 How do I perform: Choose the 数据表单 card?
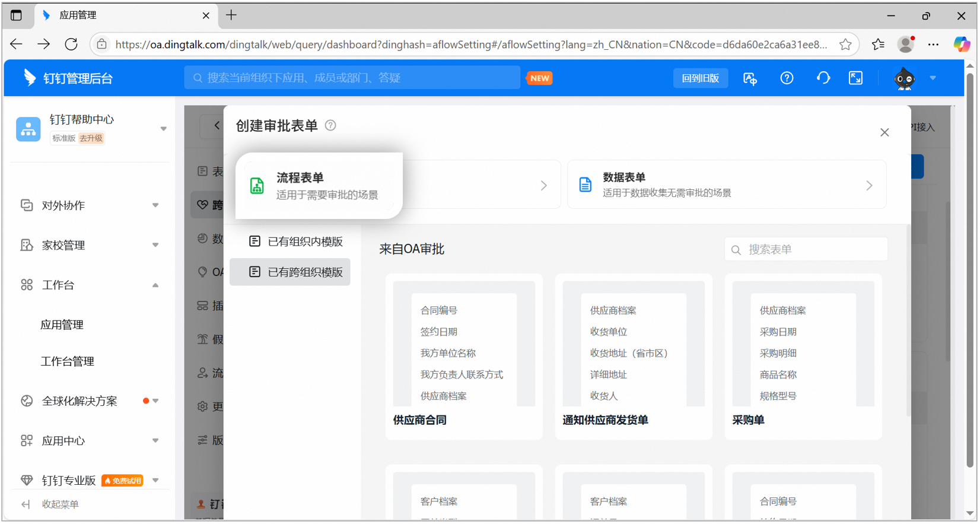point(727,185)
